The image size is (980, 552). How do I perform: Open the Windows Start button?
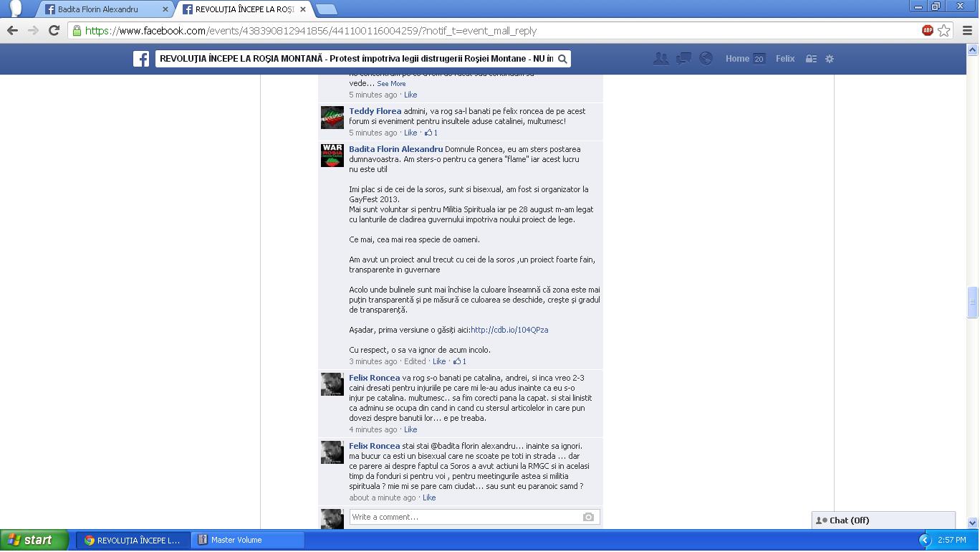(34, 540)
